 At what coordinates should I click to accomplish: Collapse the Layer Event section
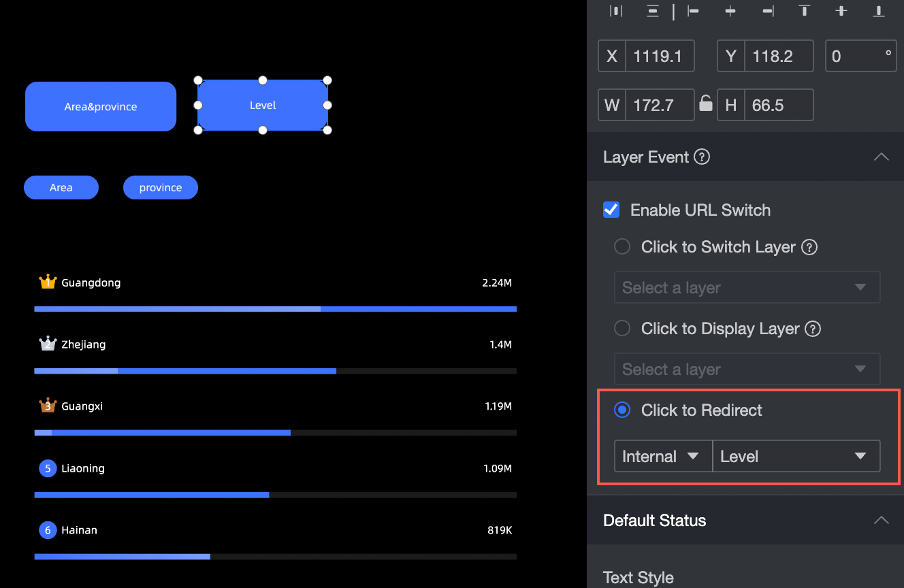pos(881,157)
